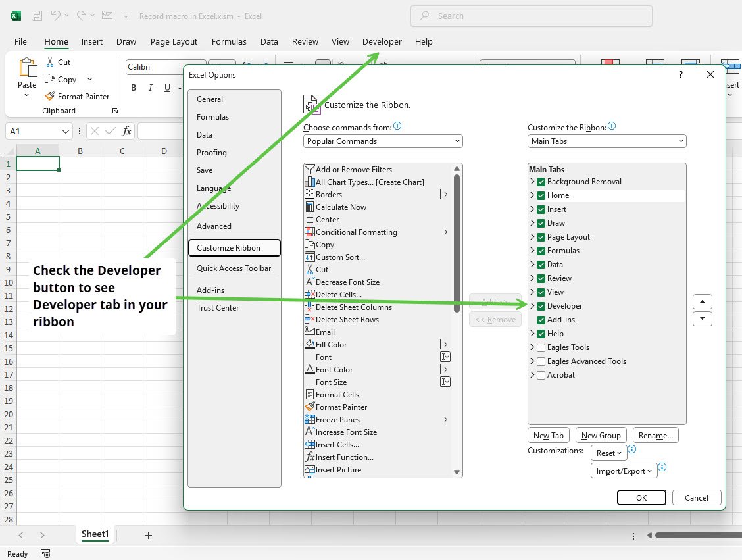Viewport: 742px width, 560px height.
Task: Switch to the Formulas ribbon tab
Action: coord(229,41)
